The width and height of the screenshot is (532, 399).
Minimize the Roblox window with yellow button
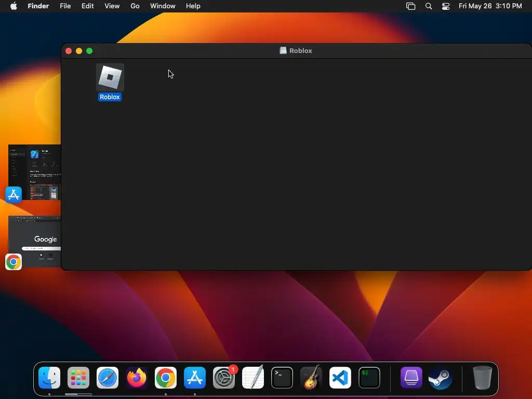click(x=79, y=51)
